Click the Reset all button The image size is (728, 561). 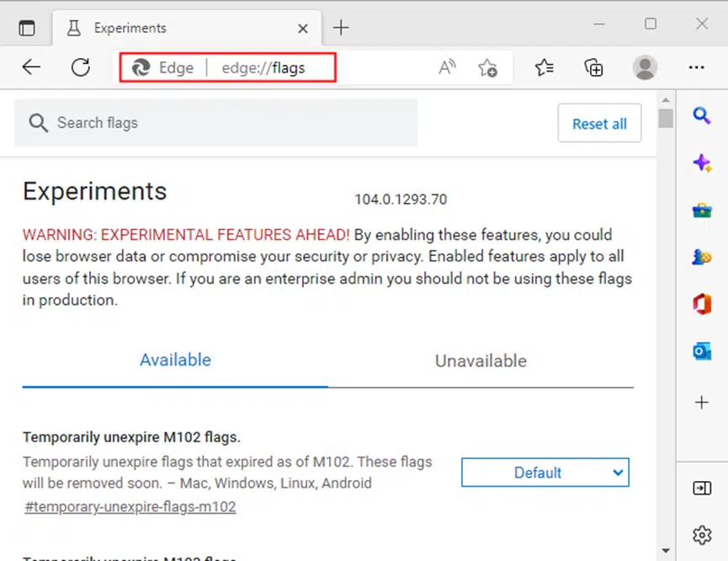click(599, 123)
